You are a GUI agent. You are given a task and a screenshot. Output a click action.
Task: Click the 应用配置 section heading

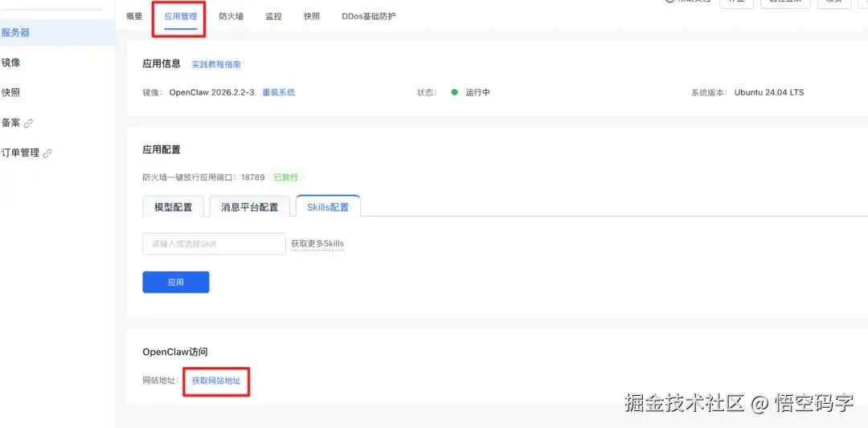click(162, 150)
